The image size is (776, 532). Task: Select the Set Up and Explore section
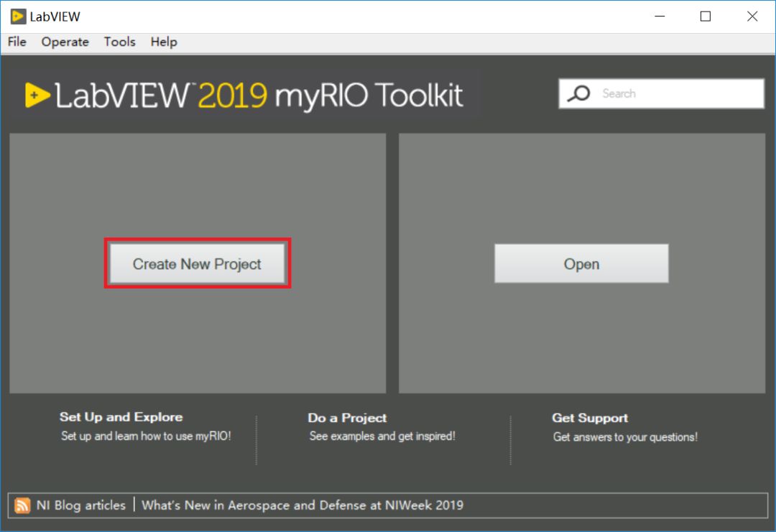tap(121, 417)
